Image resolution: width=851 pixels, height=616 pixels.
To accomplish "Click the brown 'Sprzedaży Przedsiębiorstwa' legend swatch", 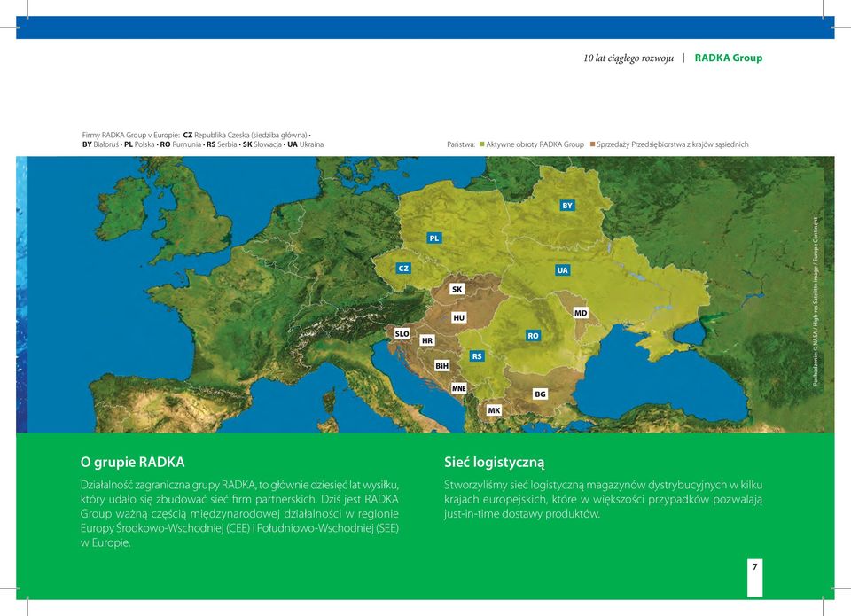I will [593, 144].
